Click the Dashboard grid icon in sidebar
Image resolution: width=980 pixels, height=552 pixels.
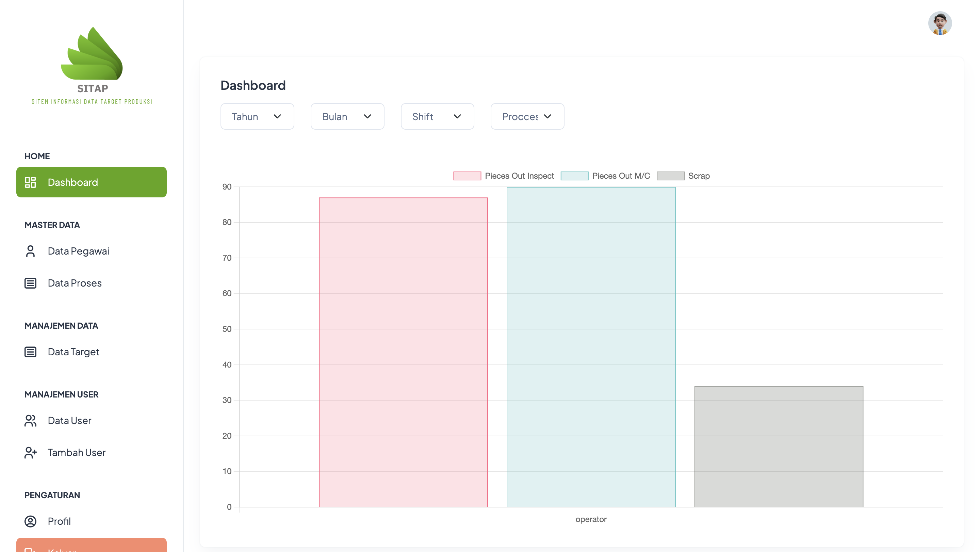(x=30, y=182)
